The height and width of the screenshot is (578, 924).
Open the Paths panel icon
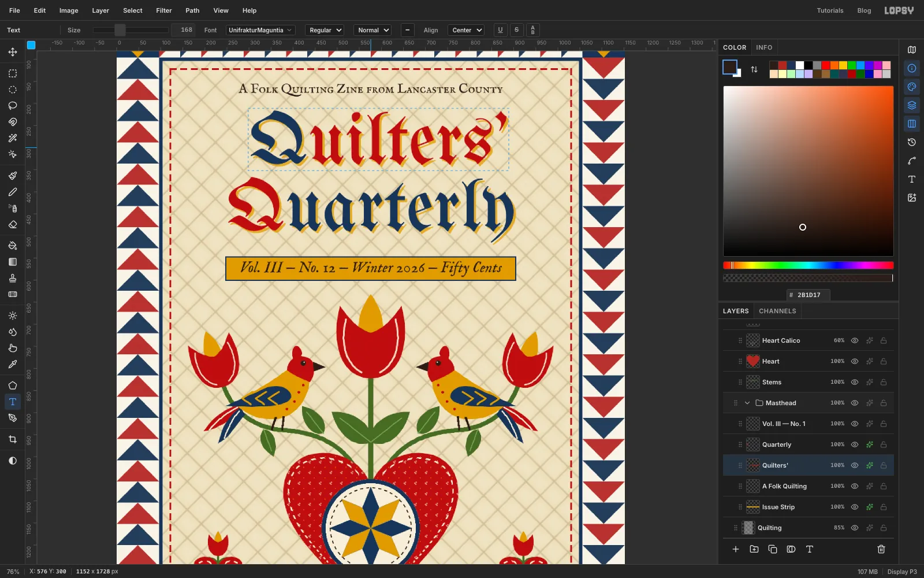[x=912, y=161]
